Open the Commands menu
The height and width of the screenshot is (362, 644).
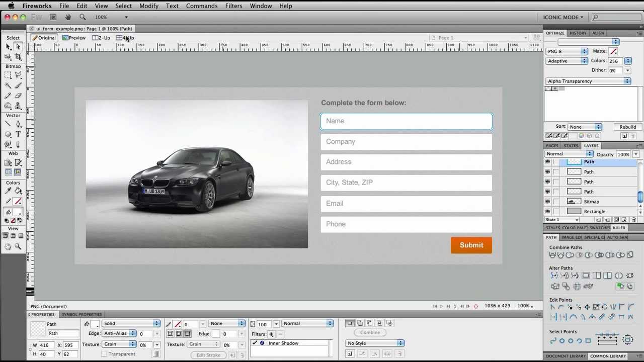pos(202,6)
